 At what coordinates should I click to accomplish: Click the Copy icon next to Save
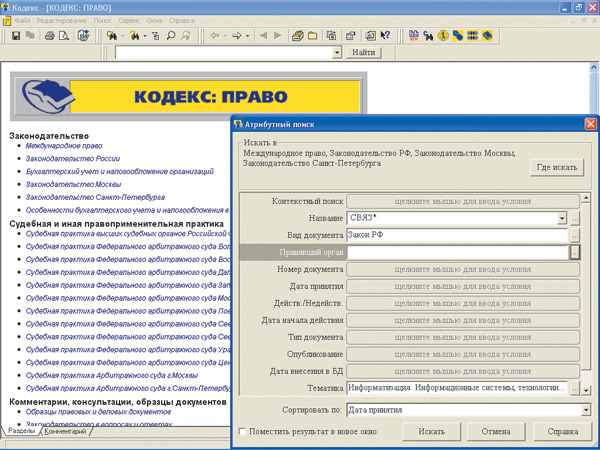pyautogui.click(x=30, y=36)
